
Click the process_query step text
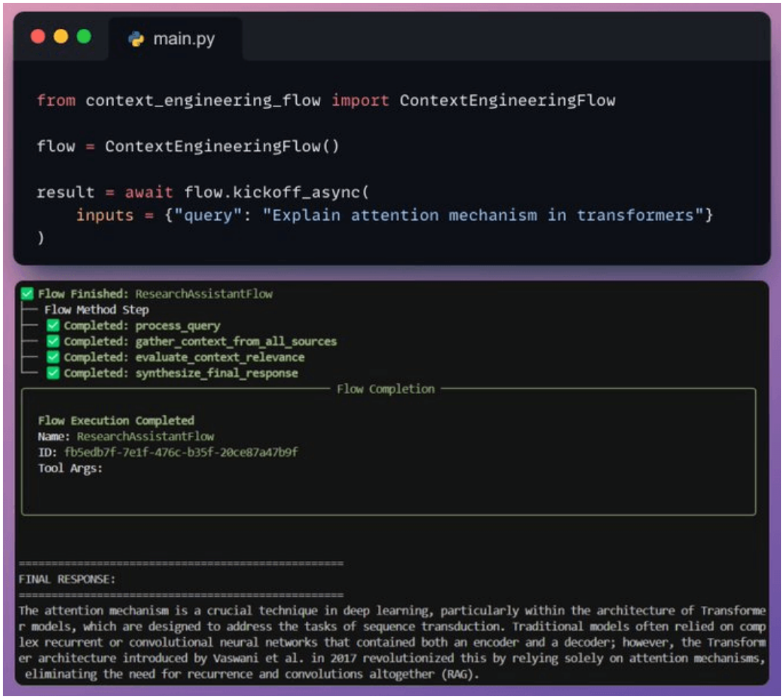click(x=178, y=326)
